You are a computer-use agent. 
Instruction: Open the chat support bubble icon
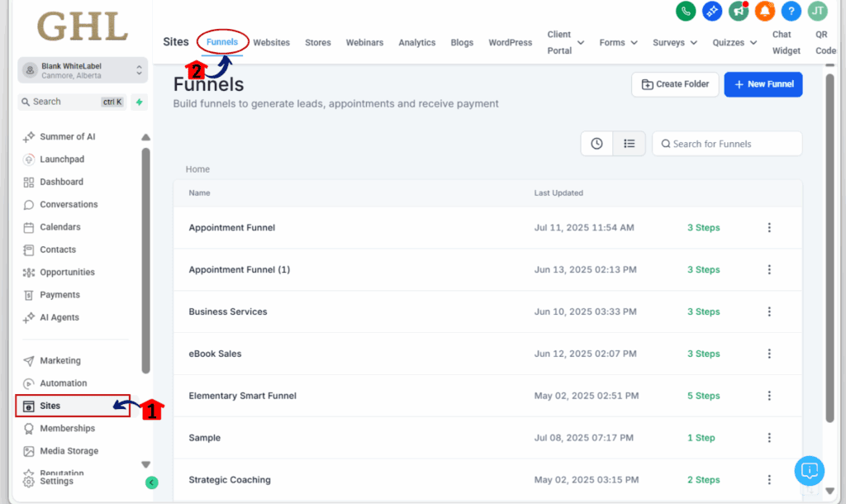click(x=810, y=471)
